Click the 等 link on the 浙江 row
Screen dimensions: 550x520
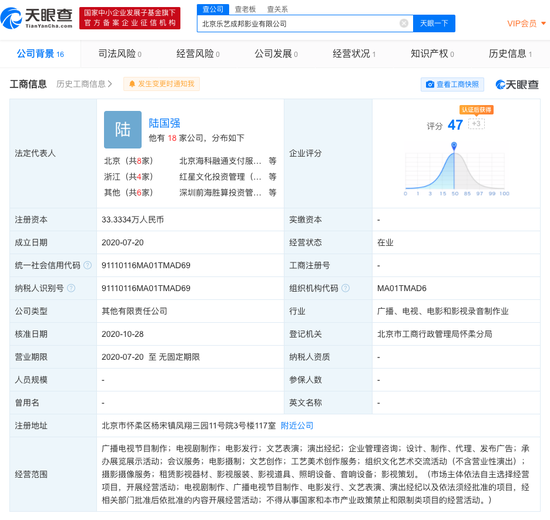272,177
